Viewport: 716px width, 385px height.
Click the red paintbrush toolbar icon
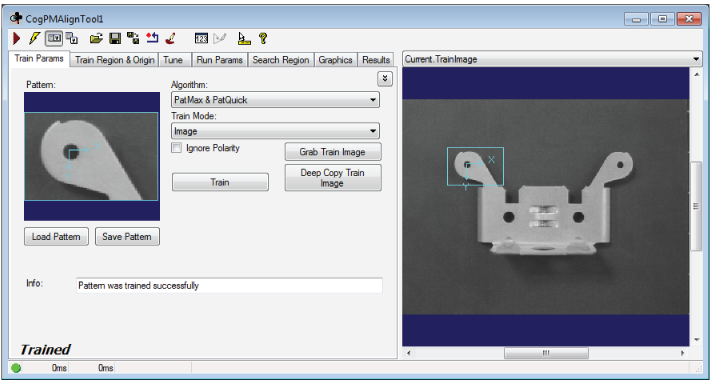170,38
